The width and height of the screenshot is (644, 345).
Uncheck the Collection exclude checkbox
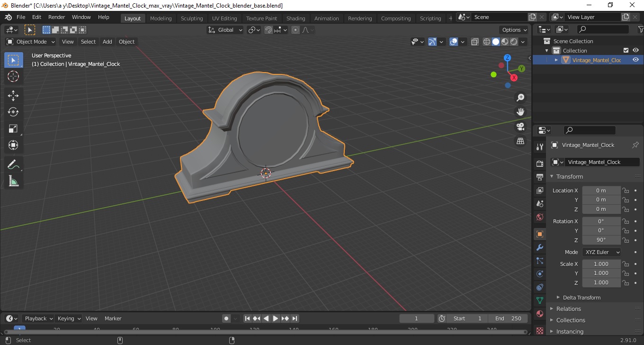pos(626,50)
